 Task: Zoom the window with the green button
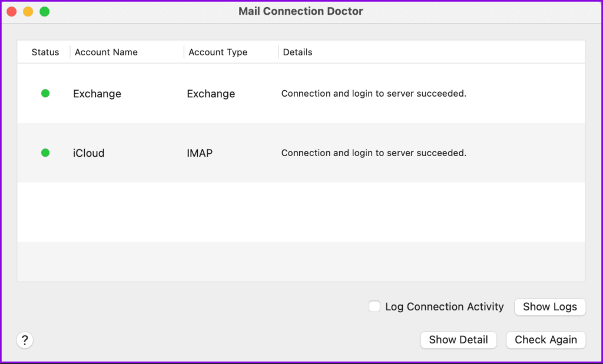tap(45, 12)
